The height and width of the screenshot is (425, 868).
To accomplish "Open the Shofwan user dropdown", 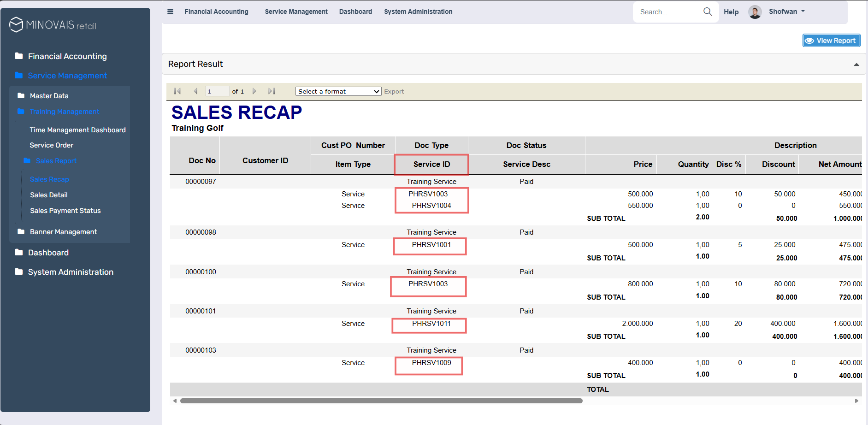I will 786,12.
